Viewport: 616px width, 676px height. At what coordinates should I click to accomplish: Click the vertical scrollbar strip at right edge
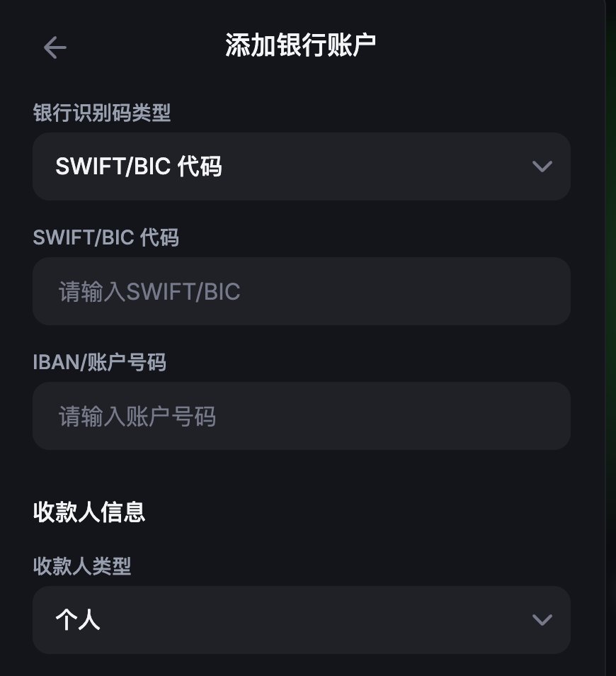(x=611, y=338)
